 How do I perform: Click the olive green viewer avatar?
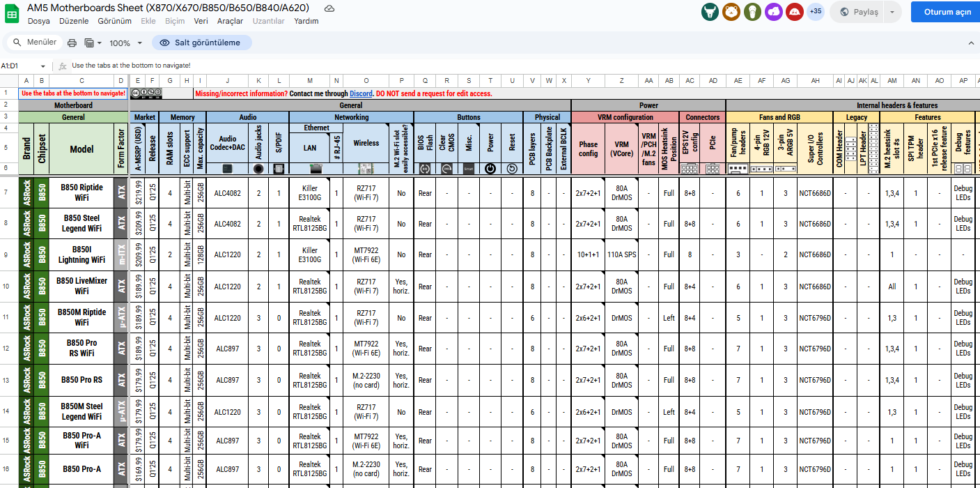pyautogui.click(x=752, y=12)
